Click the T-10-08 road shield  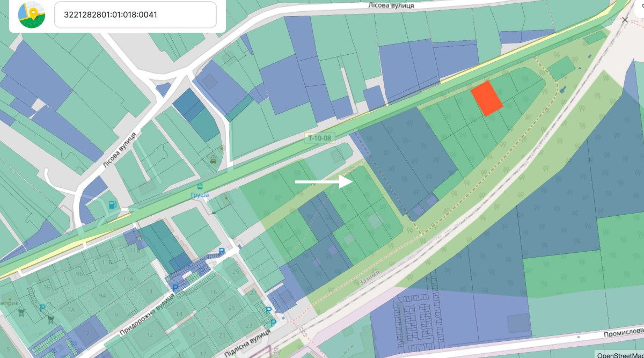coord(319,138)
